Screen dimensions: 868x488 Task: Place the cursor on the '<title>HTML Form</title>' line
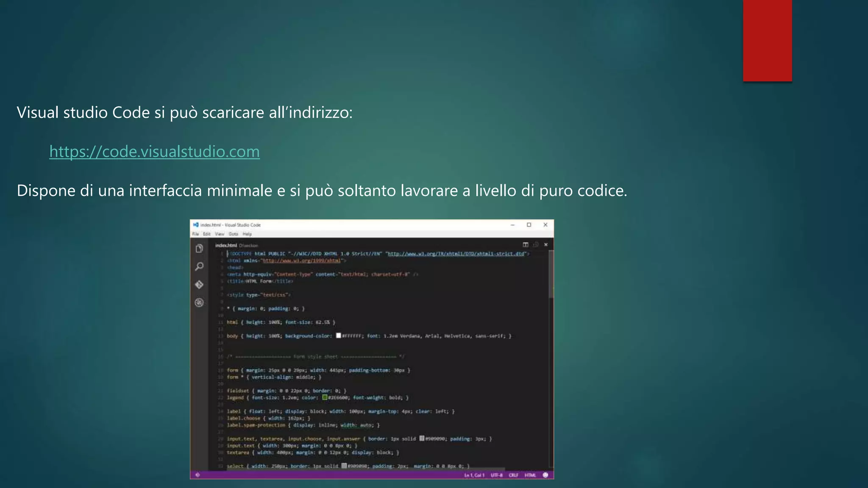(260, 281)
